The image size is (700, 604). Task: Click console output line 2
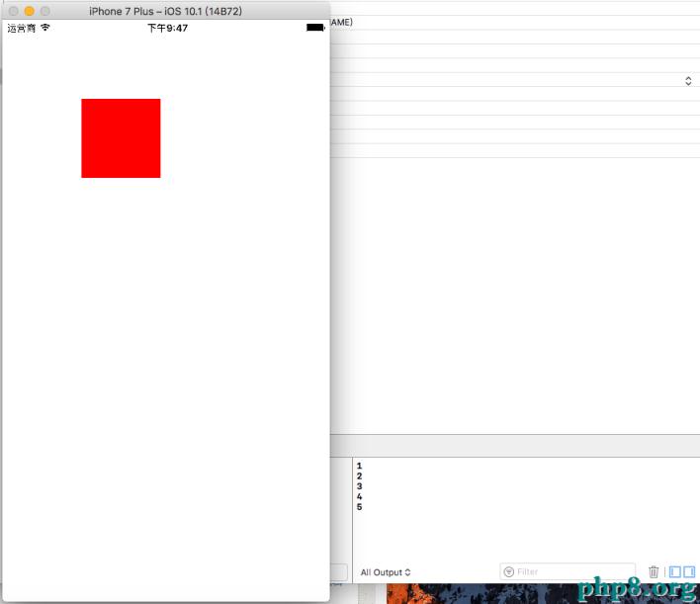[x=359, y=475]
